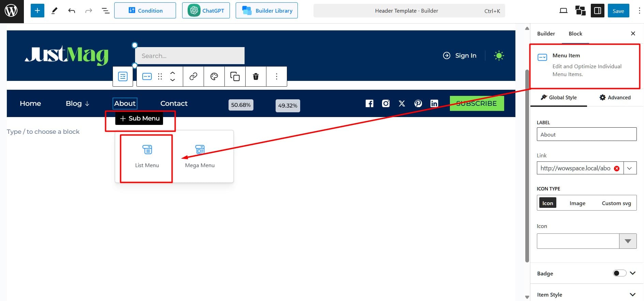The height and width of the screenshot is (301, 644).
Task: Switch to the Builder tab
Action: pyautogui.click(x=546, y=33)
